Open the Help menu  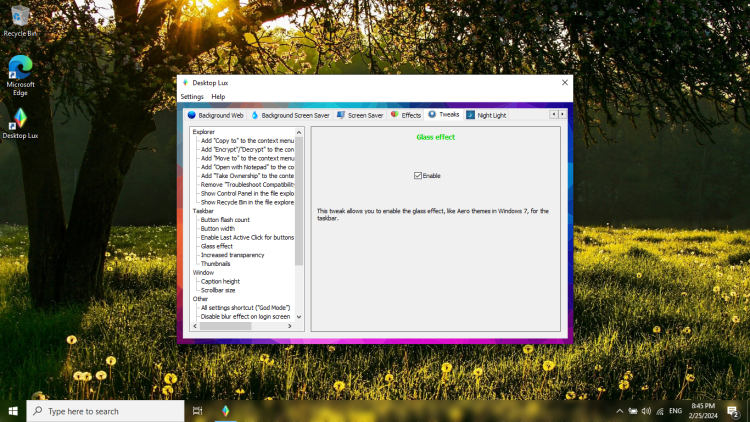coord(218,97)
